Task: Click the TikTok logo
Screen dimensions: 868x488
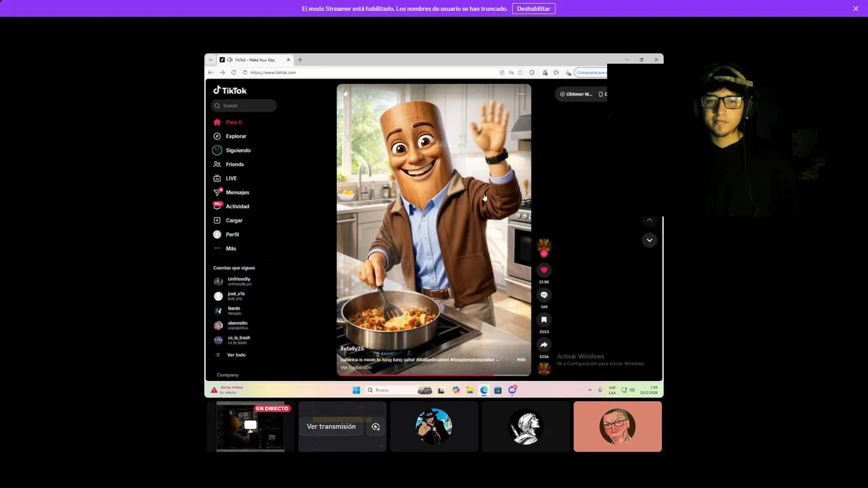Action: point(230,90)
